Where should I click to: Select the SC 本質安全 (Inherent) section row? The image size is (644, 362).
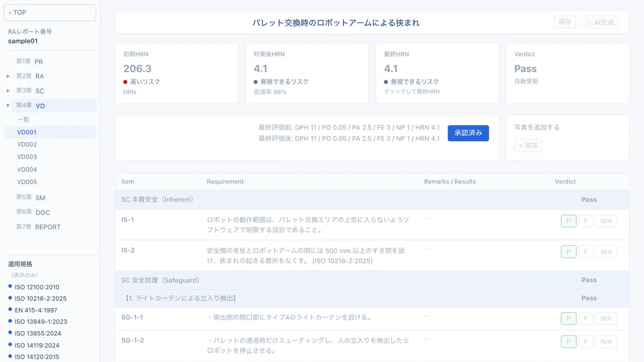[x=372, y=200]
